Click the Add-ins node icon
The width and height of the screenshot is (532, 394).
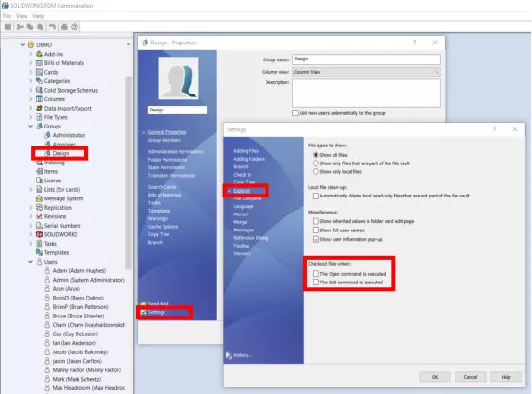tap(39, 54)
